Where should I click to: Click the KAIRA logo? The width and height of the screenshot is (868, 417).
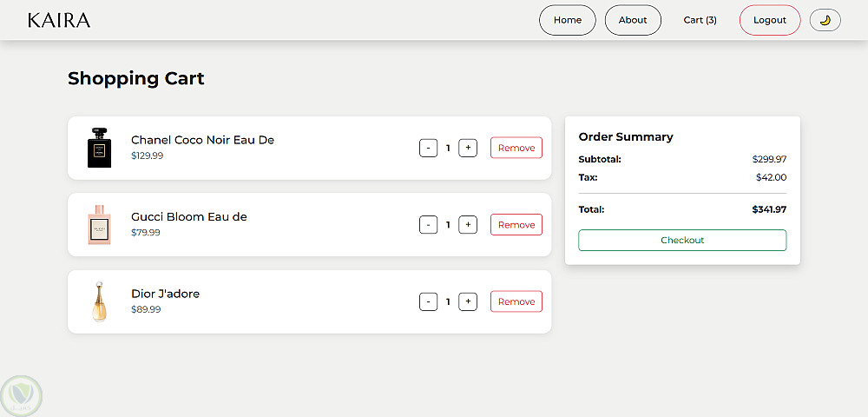[59, 20]
